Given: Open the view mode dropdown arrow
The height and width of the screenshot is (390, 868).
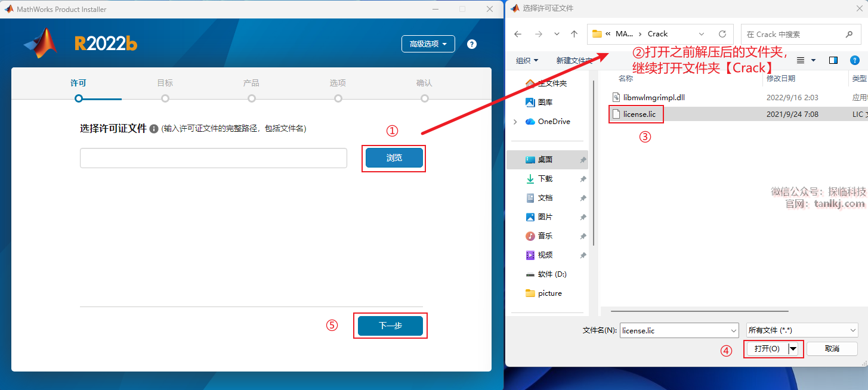Looking at the screenshot, I should click(x=814, y=60).
